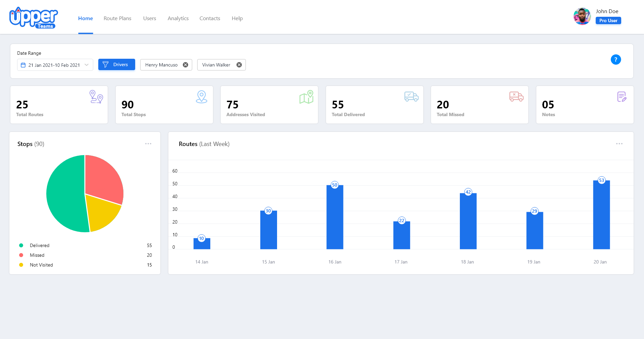Remove the Henry Mancuso driver filter
The image size is (644, 339).
coord(185,65)
